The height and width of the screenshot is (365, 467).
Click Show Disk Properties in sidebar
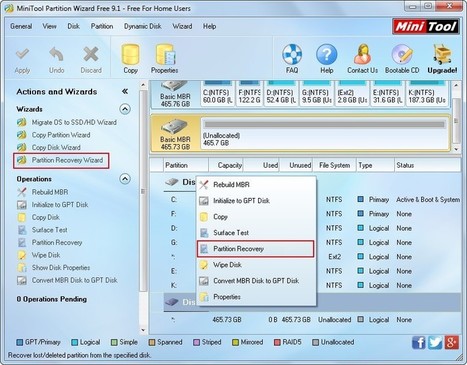[x=54, y=268]
